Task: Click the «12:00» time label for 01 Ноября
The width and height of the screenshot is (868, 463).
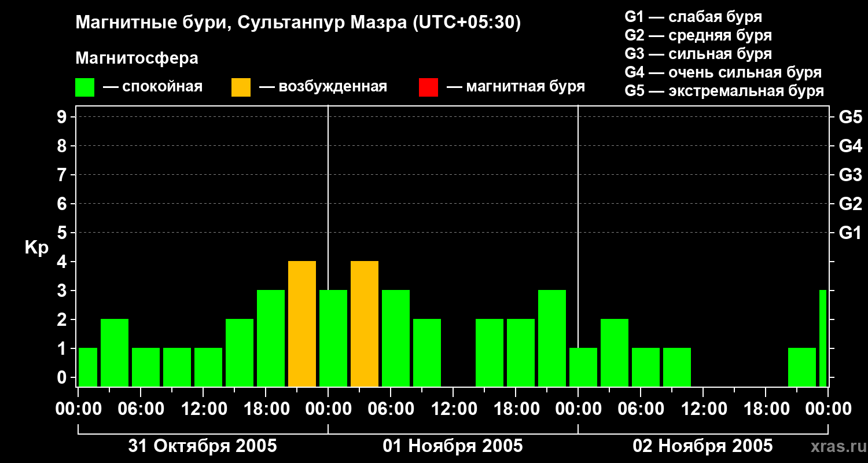Action: pyautogui.click(x=453, y=409)
